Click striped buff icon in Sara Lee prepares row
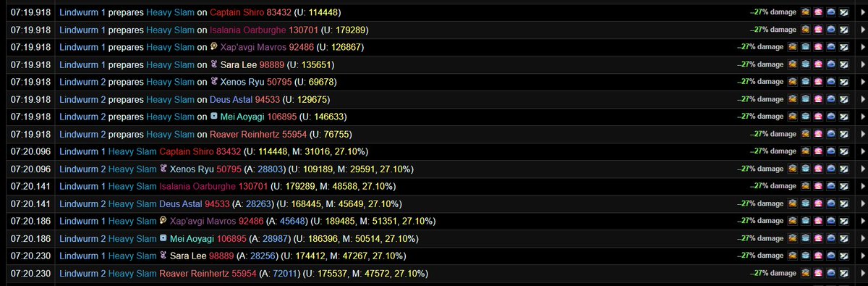The width and height of the screenshot is (868, 286). [x=843, y=64]
